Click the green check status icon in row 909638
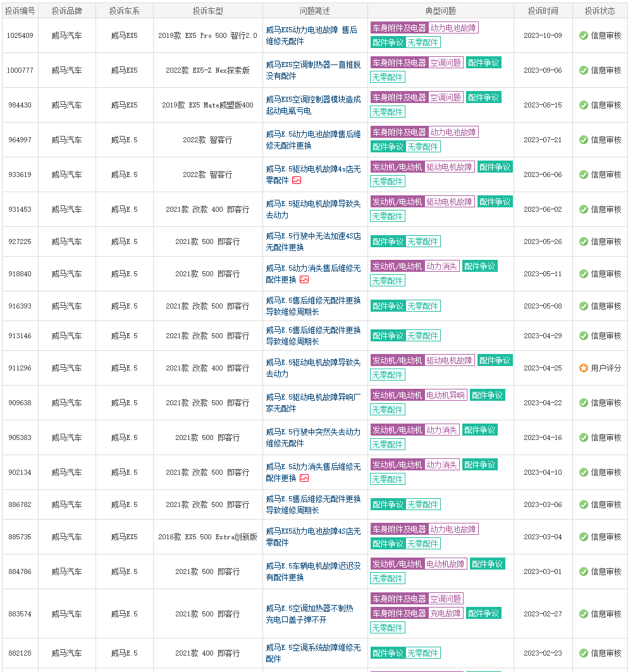 (x=584, y=403)
